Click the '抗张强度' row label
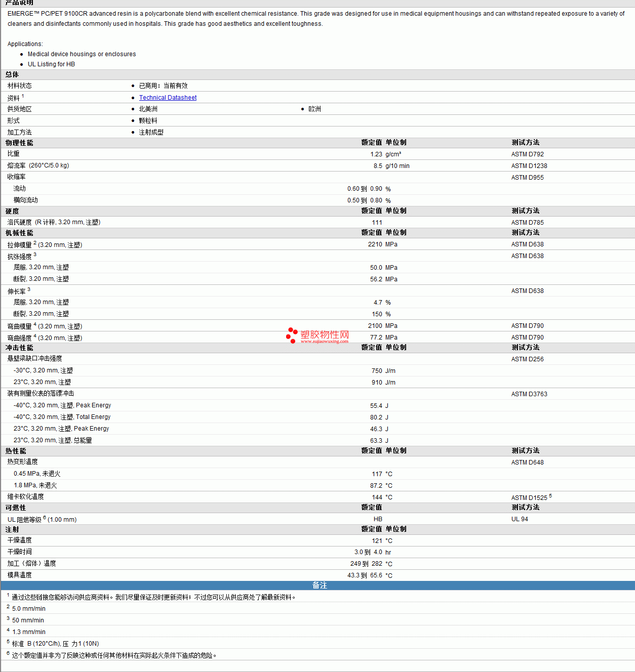635x672 pixels. pos(19,257)
